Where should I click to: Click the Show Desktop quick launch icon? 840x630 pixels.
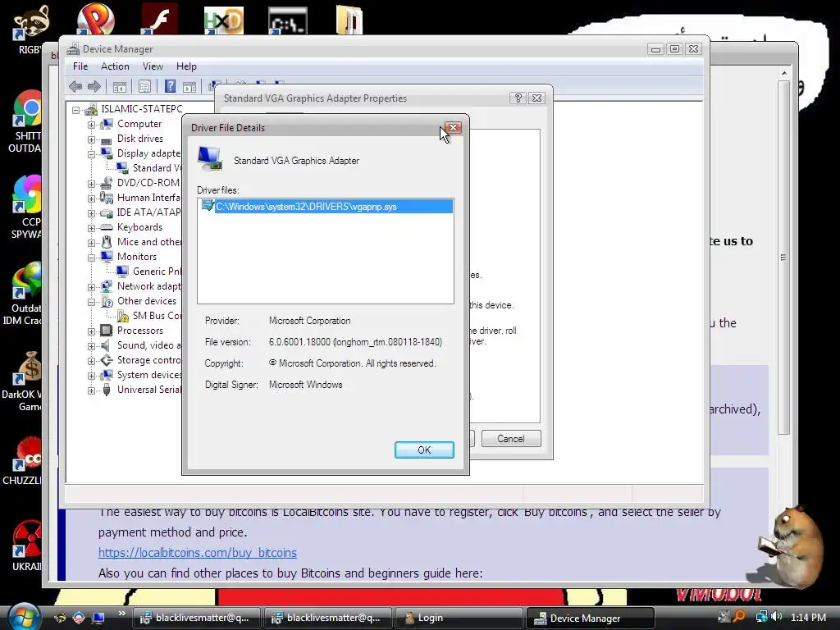[x=98, y=618]
